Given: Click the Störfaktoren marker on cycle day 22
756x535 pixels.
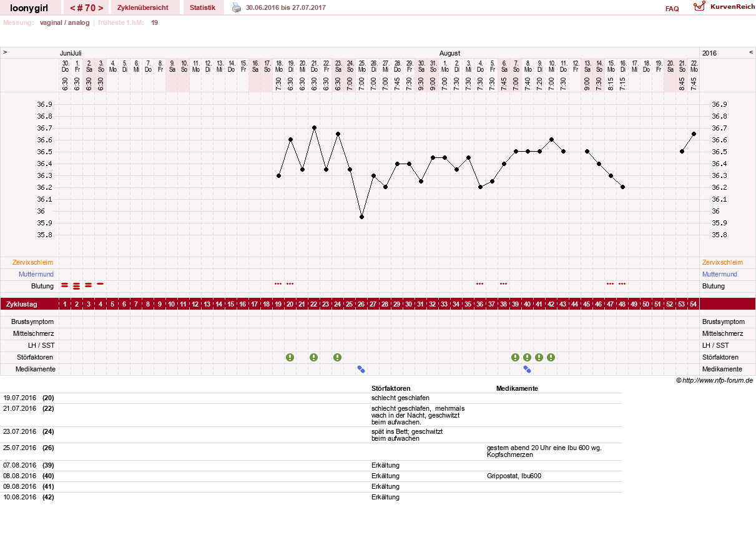Looking at the screenshot, I should point(314,357).
